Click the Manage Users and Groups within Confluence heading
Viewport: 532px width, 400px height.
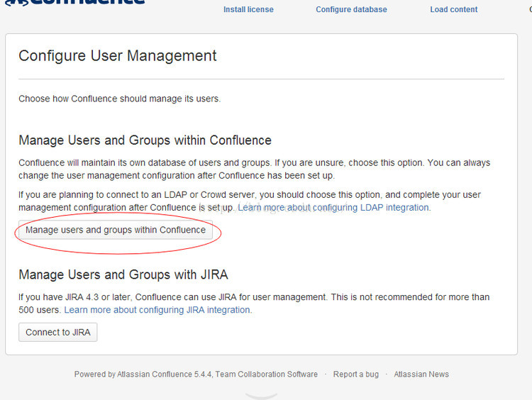click(x=145, y=140)
